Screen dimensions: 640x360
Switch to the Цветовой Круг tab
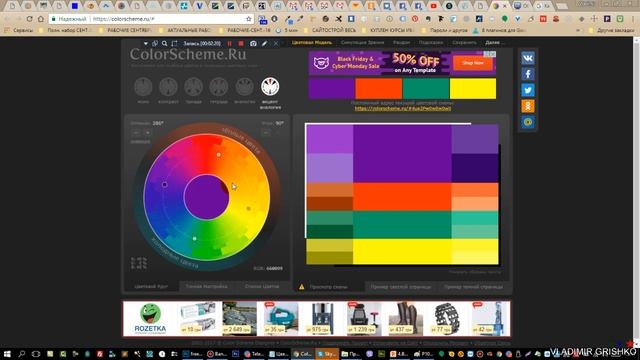click(151, 286)
